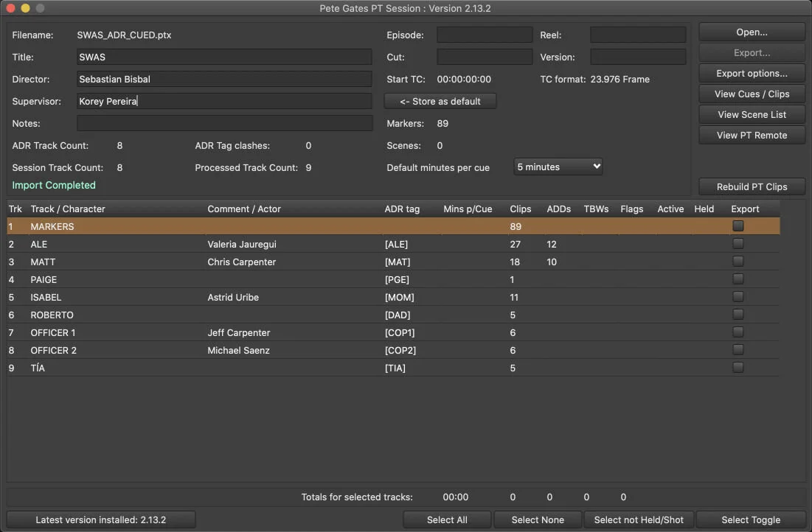Click Store as default button
812x532 pixels.
pos(440,102)
